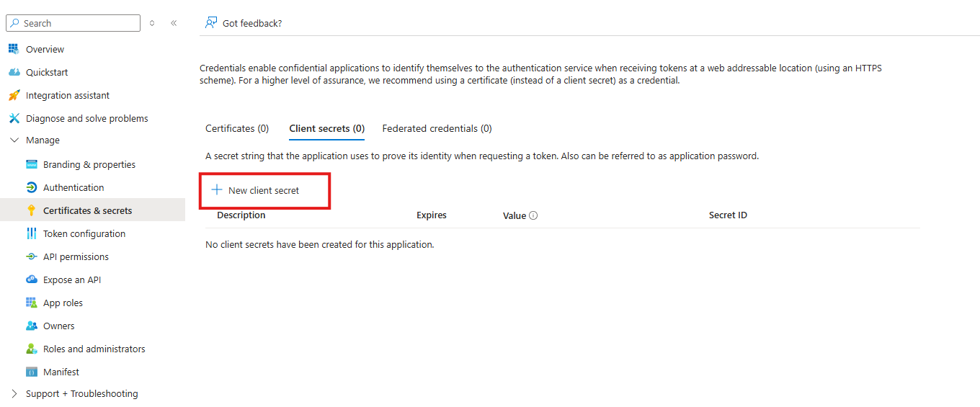Open the Got feedback? link
980x407 pixels.
click(244, 23)
